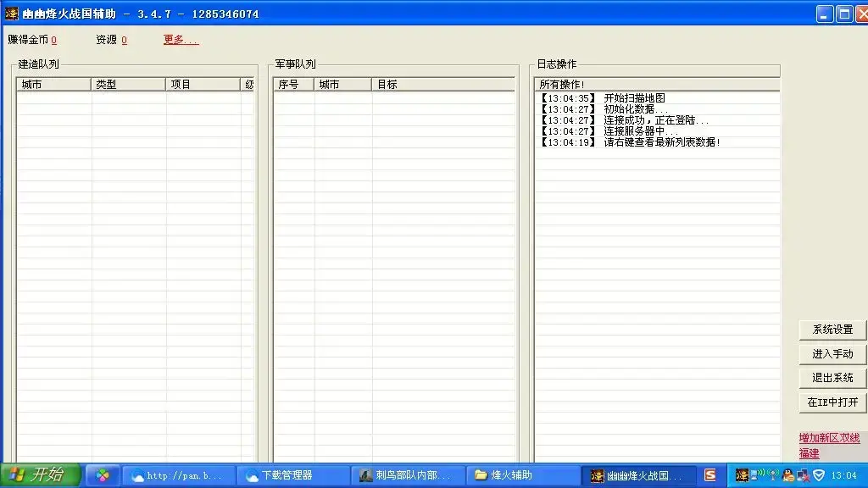This screenshot has width=868, height=488.
Task: Click the 赚得金币 value 0
Action: [x=53, y=40]
